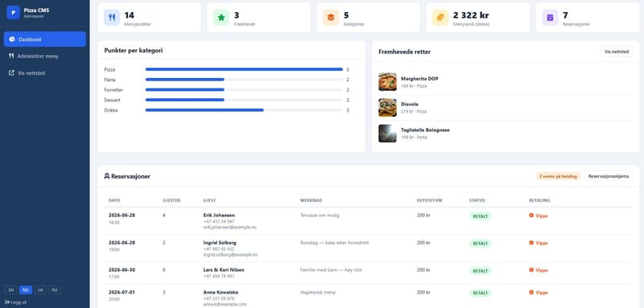Click the Pizza category progress bar

pyautogui.click(x=244, y=69)
